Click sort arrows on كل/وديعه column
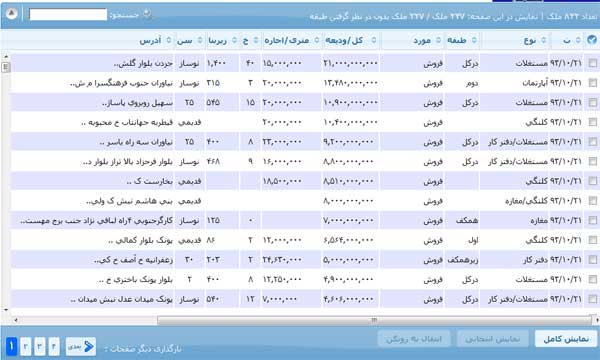Viewport: 600px width, 360px height. (374, 40)
